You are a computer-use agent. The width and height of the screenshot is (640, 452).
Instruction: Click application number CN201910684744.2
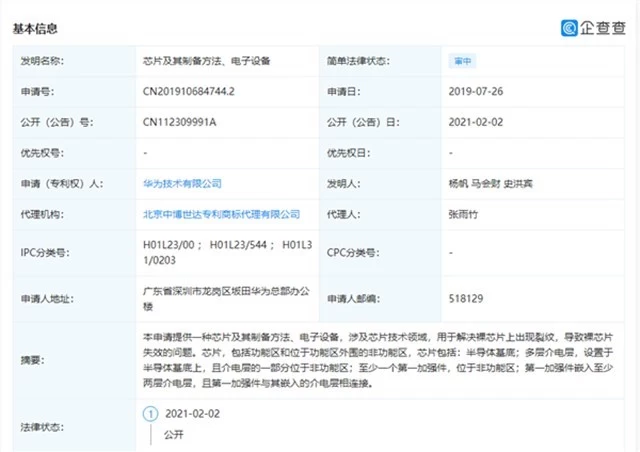(189, 91)
